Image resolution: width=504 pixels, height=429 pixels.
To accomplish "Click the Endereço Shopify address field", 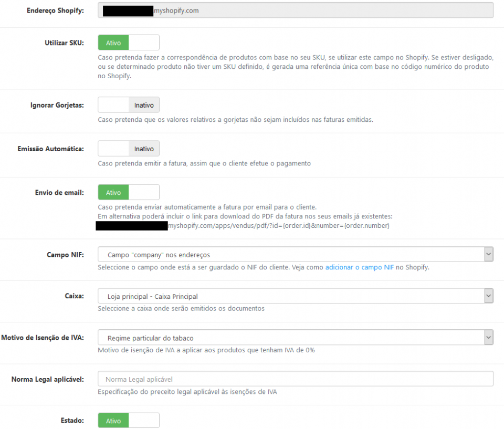I will pos(294,10).
